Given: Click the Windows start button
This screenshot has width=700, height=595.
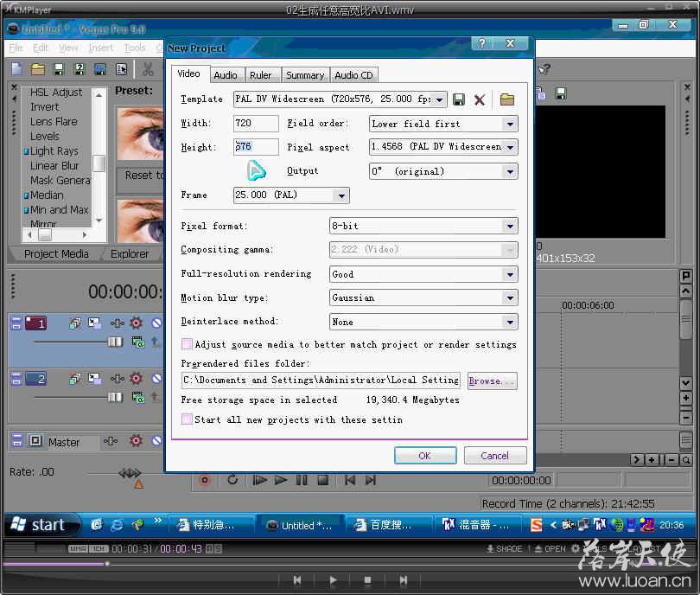Looking at the screenshot, I should [41, 525].
